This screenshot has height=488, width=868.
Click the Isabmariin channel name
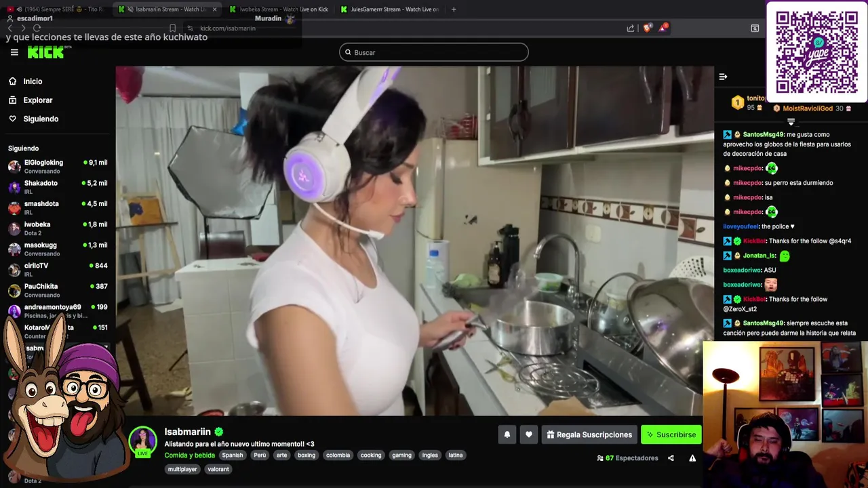pos(188,432)
